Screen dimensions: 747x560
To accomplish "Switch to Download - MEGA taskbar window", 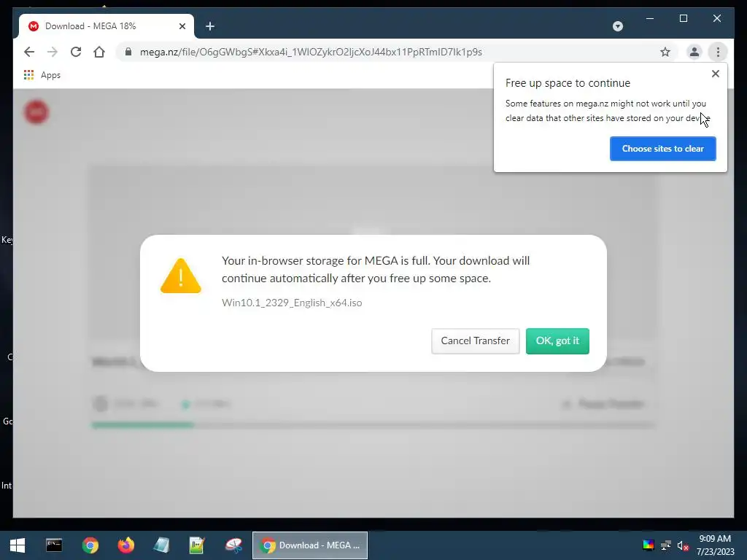I will coord(309,545).
